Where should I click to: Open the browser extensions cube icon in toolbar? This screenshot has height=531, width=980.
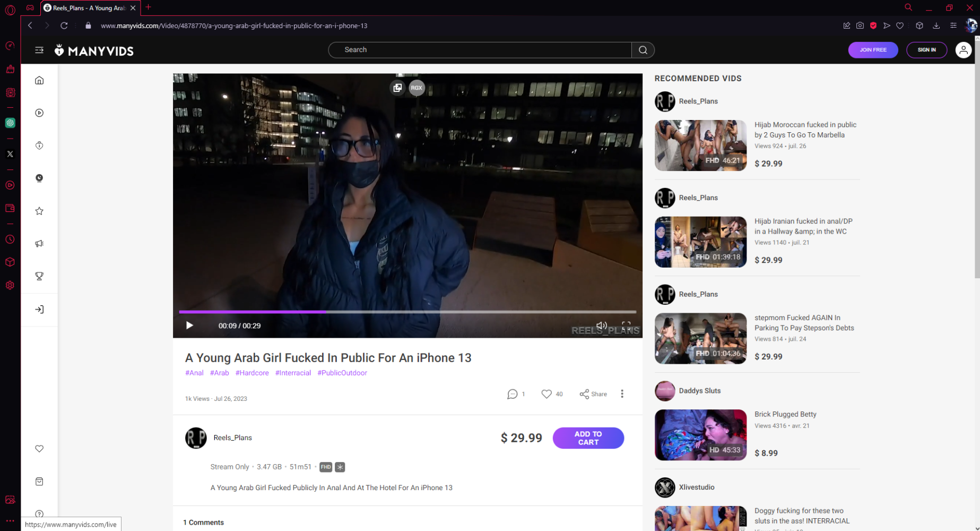coord(920,25)
